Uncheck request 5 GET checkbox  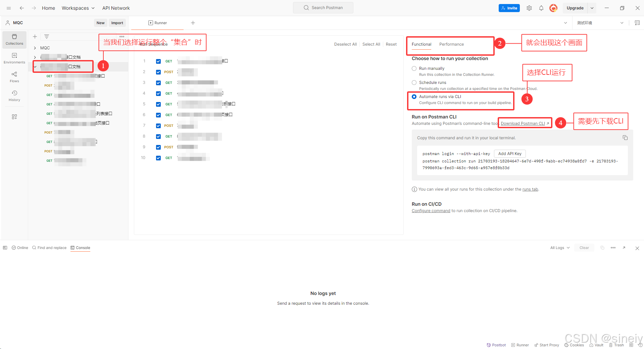click(x=158, y=104)
